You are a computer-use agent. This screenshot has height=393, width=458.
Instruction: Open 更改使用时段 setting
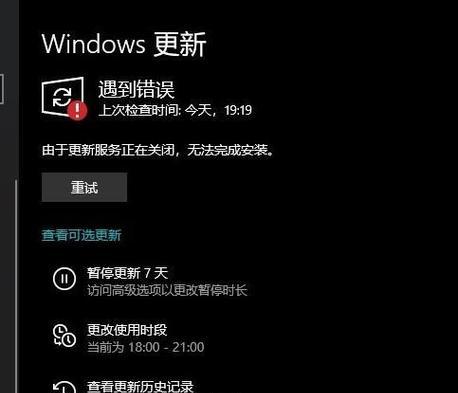click(127, 330)
